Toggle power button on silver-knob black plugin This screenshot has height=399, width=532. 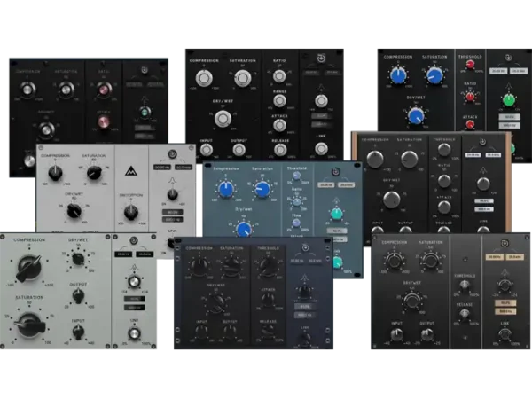click(321, 59)
